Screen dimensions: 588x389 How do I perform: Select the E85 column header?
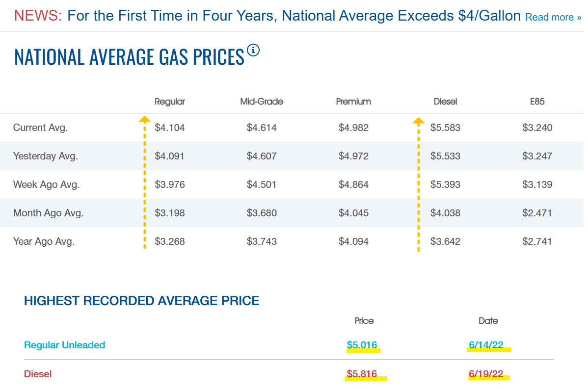pos(537,102)
